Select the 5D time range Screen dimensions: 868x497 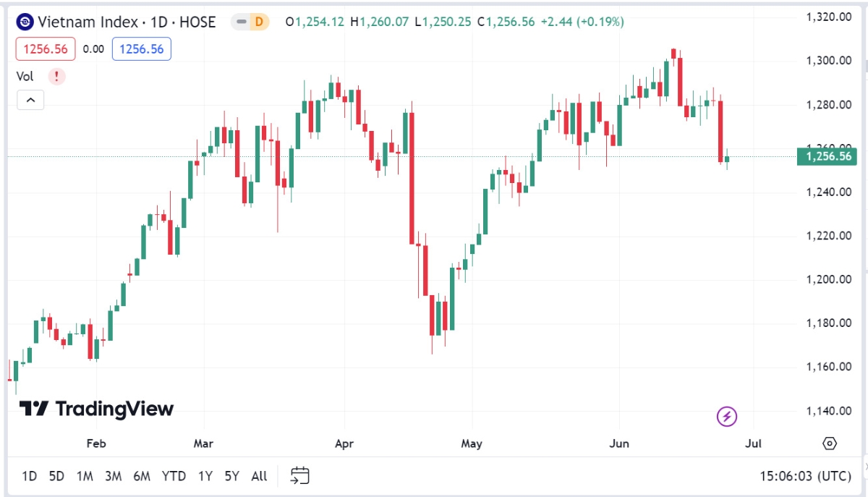(x=56, y=476)
